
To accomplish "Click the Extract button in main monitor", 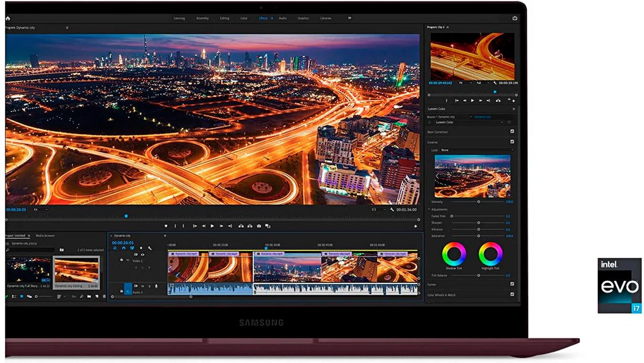I will click(250, 226).
